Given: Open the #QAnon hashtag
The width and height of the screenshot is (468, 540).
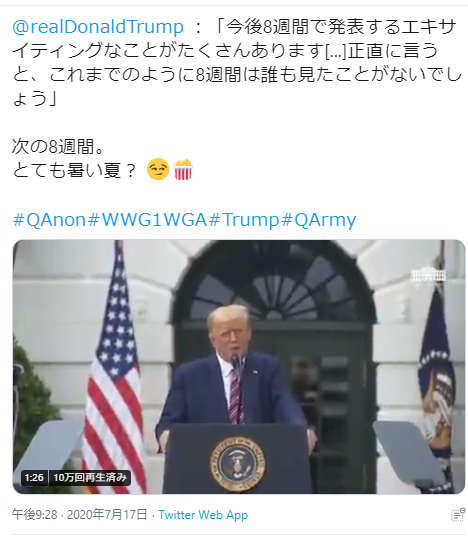Looking at the screenshot, I should click(49, 220).
